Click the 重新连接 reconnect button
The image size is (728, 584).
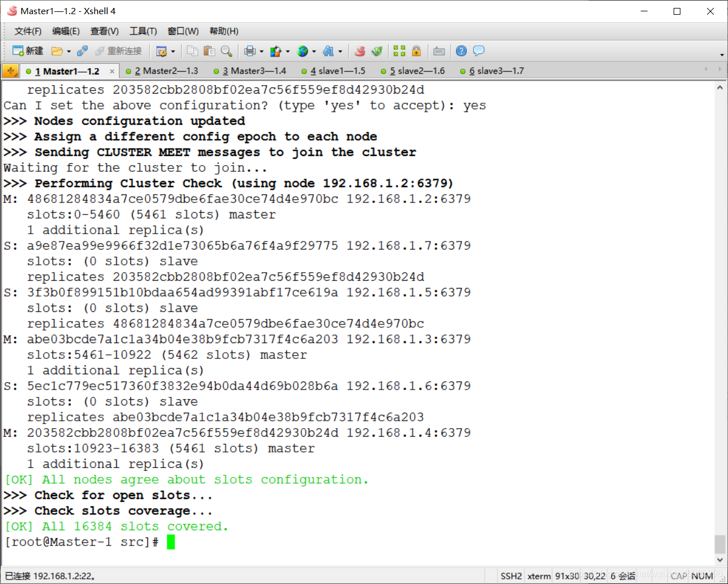coord(118,51)
